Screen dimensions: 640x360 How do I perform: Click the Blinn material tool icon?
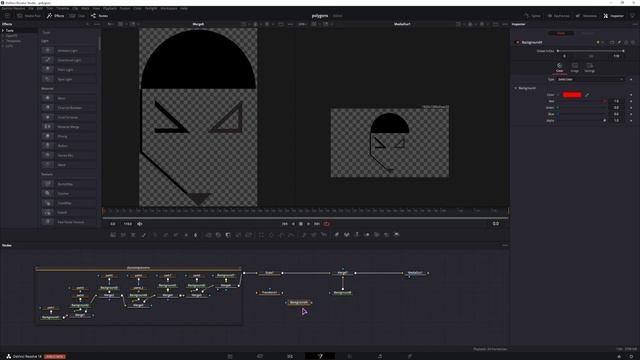[47, 98]
